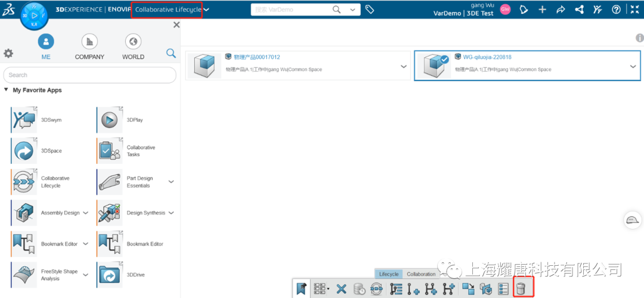This screenshot has height=298, width=644.
Task: Open the 3D compass
Action: [x=34, y=16]
